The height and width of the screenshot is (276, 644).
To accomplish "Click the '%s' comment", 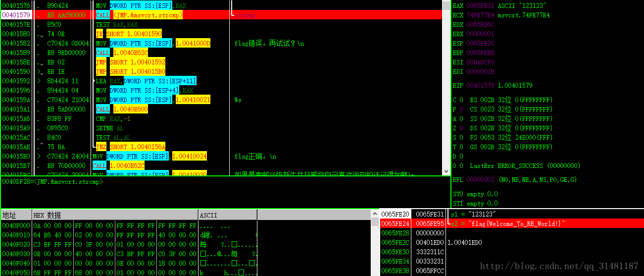I will [x=238, y=100].
